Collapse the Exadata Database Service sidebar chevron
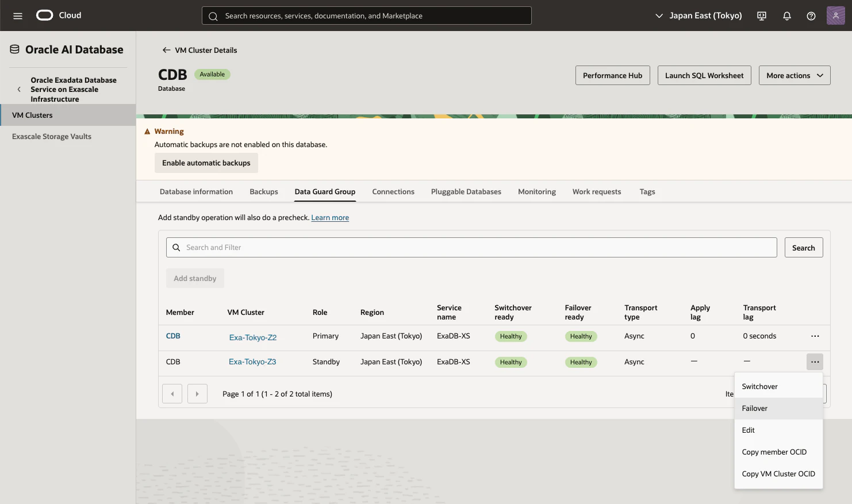 [19, 90]
